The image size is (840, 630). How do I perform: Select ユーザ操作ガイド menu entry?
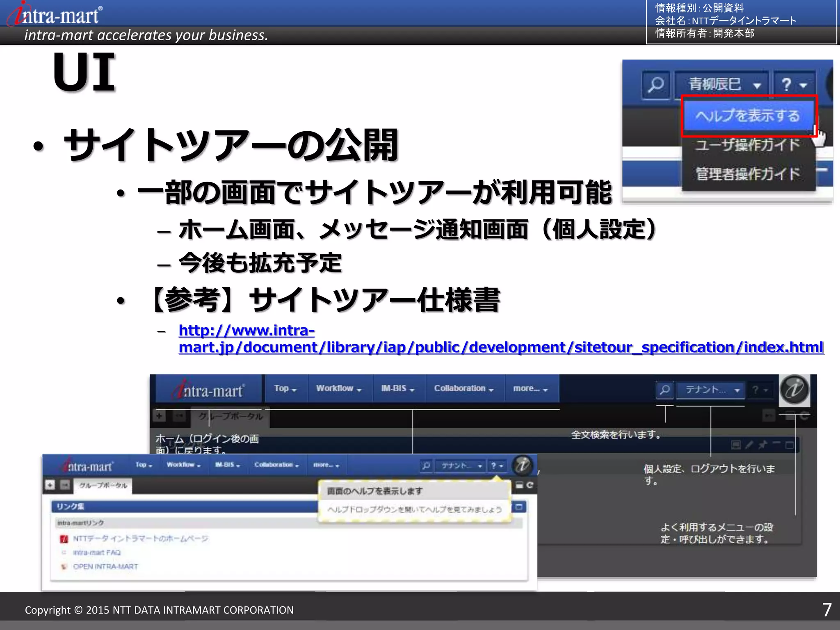pos(748,145)
